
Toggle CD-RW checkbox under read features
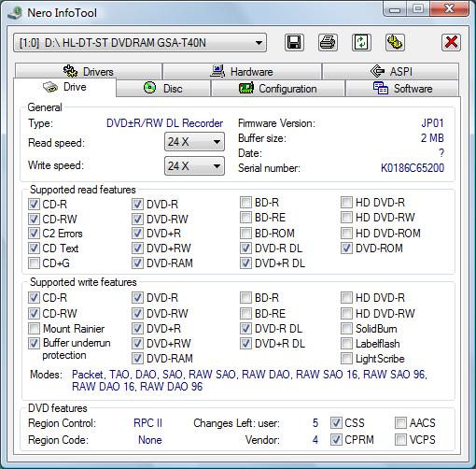coord(34,219)
